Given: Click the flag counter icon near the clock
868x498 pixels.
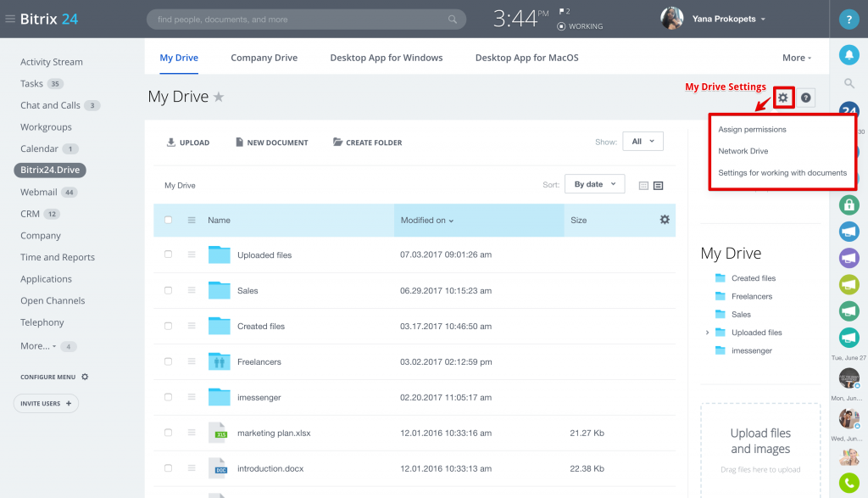Looking at the screenshot, I should tap(564, 12).
